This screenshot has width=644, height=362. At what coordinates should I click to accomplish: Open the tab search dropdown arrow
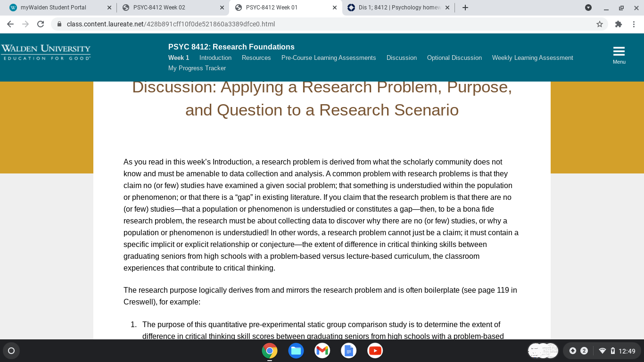(588, 8)
